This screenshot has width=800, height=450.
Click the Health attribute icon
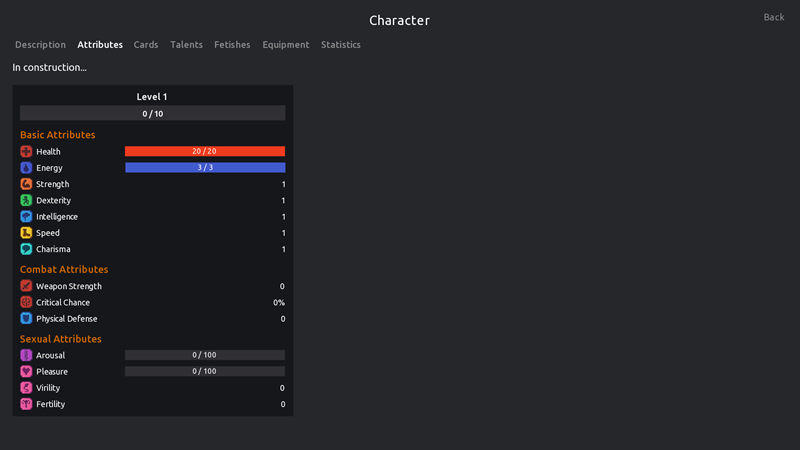point(26,151)
